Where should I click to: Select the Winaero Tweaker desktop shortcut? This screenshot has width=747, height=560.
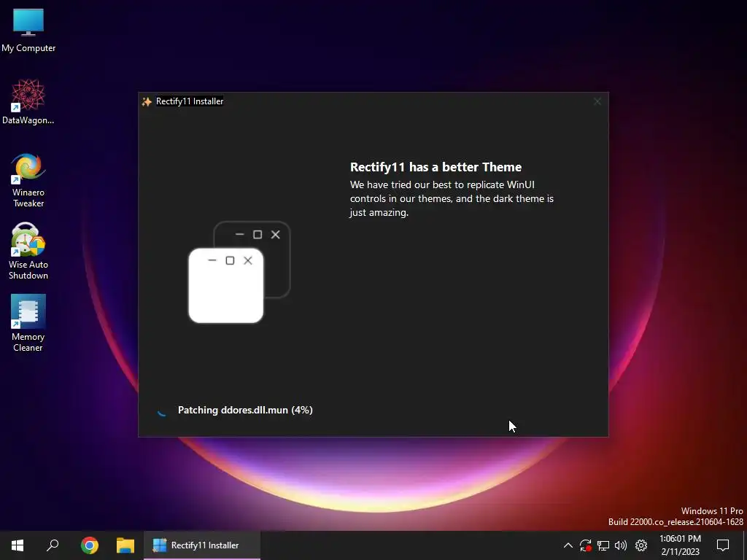tap(28, 180)
